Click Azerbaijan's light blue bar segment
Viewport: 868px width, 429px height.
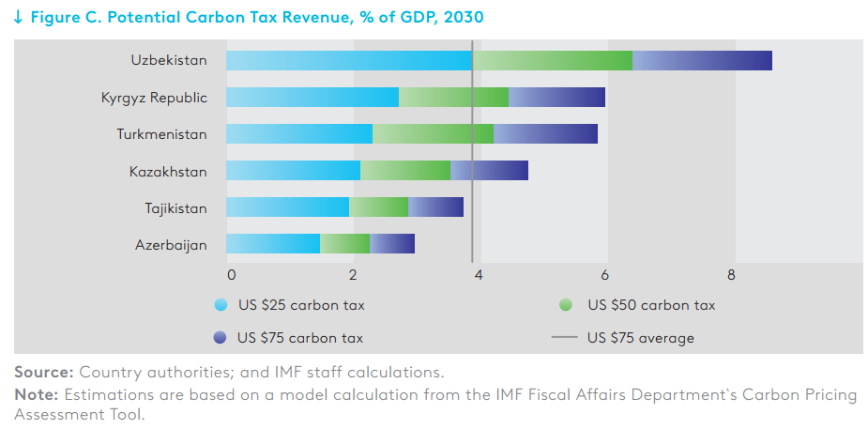click(273, 243)
